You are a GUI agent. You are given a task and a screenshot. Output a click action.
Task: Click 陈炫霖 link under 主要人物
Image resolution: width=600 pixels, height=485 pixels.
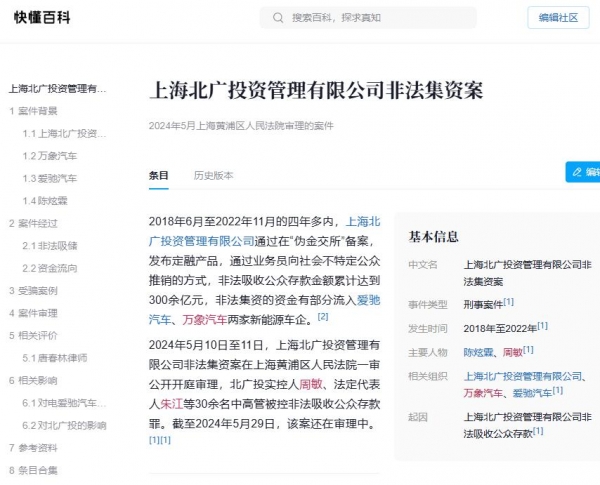479,352
